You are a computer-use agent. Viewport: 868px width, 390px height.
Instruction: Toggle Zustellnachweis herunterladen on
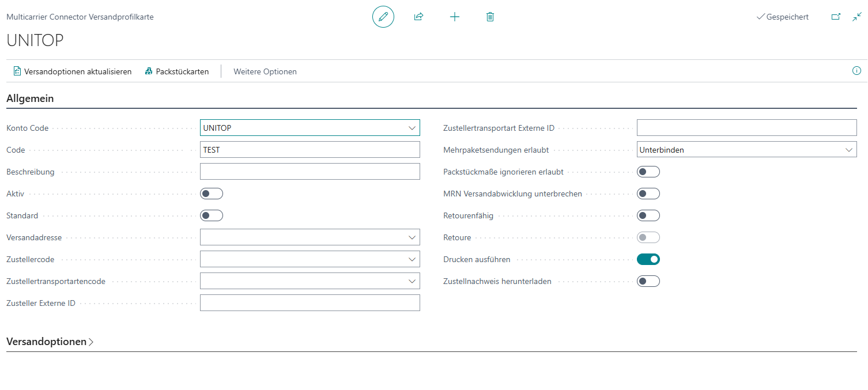coord(648,281)
